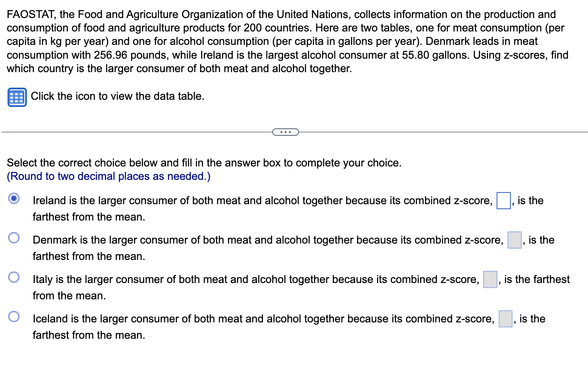Click the Click the icon link text

click(117, 96)
